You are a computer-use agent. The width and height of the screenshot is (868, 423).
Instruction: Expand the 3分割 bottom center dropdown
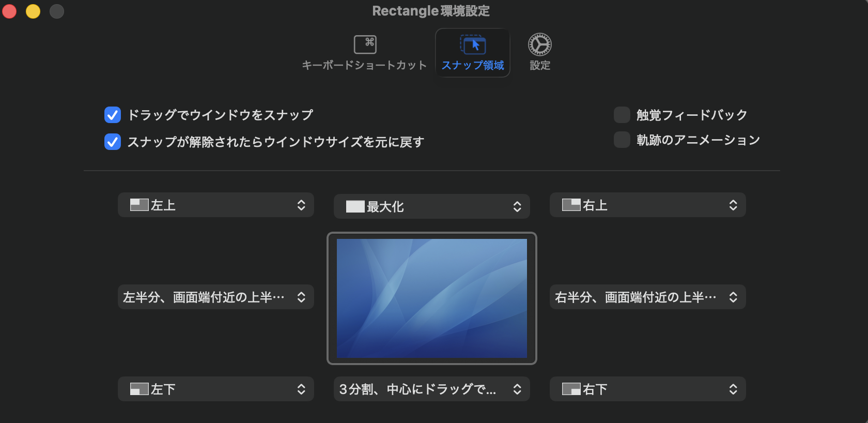tap(431, 389)
